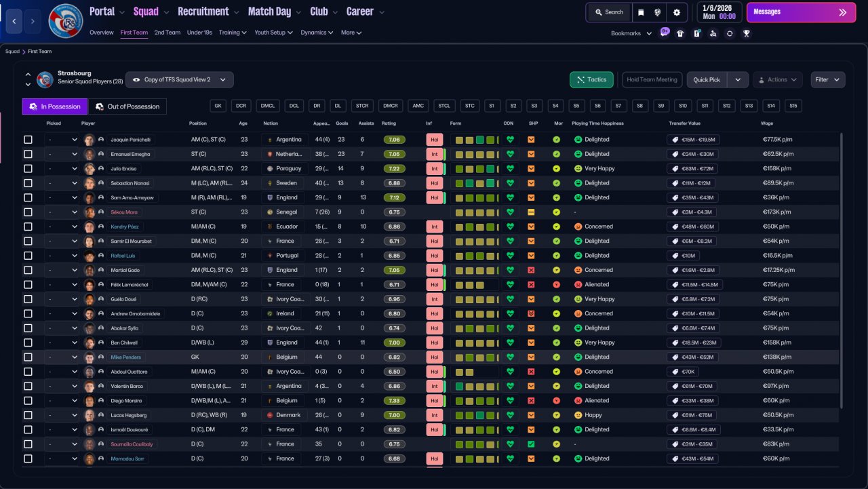Switch to the 2nd Team tab

(167, 33)
